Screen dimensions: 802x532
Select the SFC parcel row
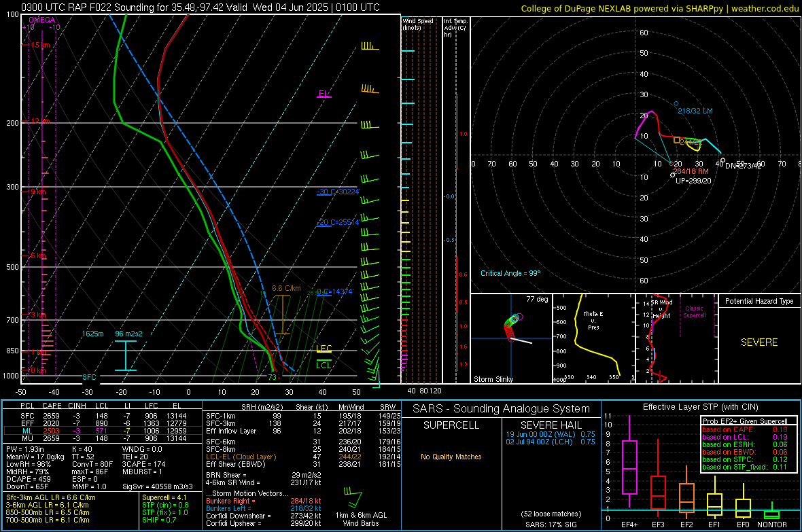coord(103,416)
